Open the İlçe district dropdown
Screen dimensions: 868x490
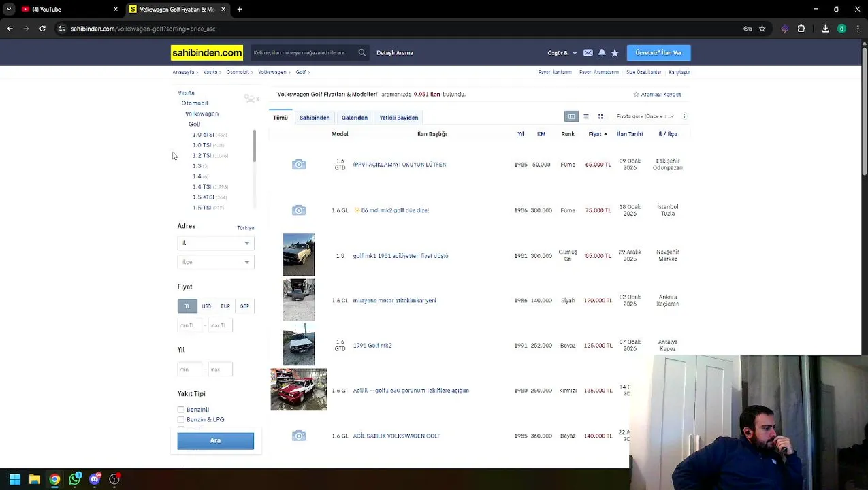tap(216, 262)
